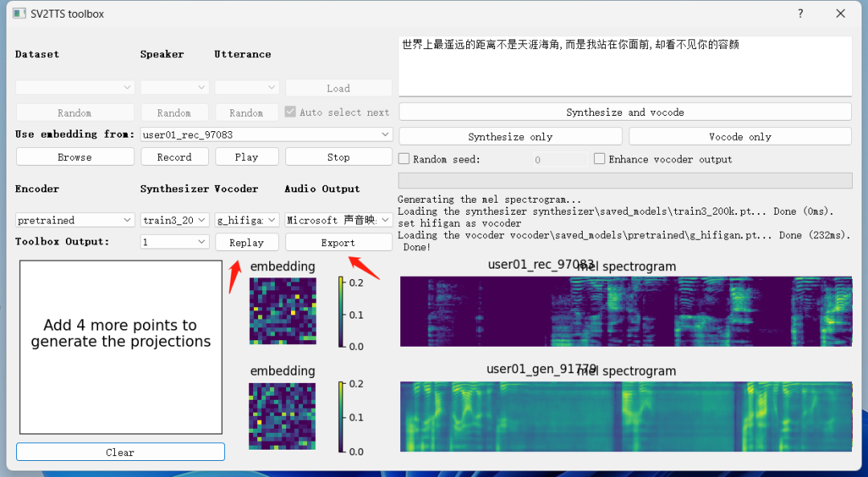Open the Use embedding from dropdown
The image size is (868, 477).
coord(266,134)
